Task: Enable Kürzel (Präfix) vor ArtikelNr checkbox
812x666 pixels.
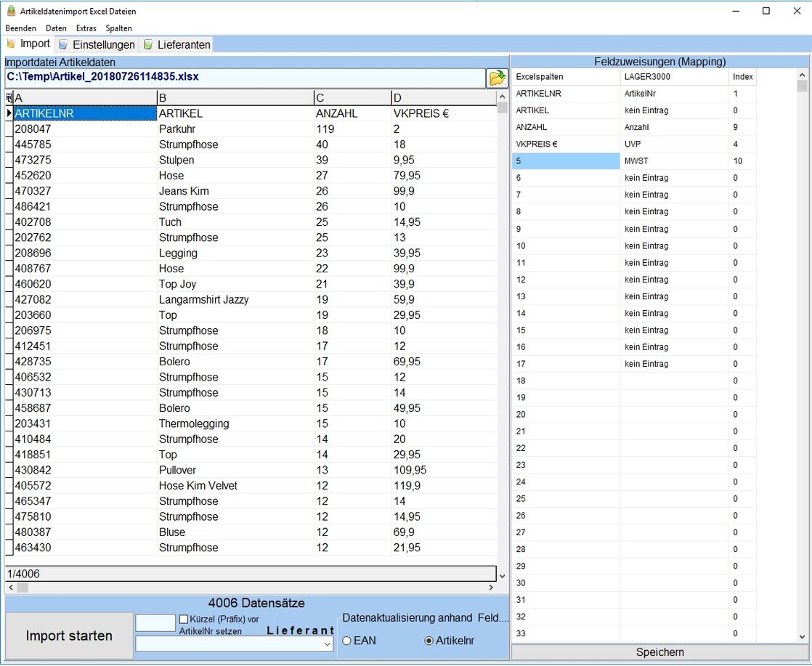Action: [184, 619]
